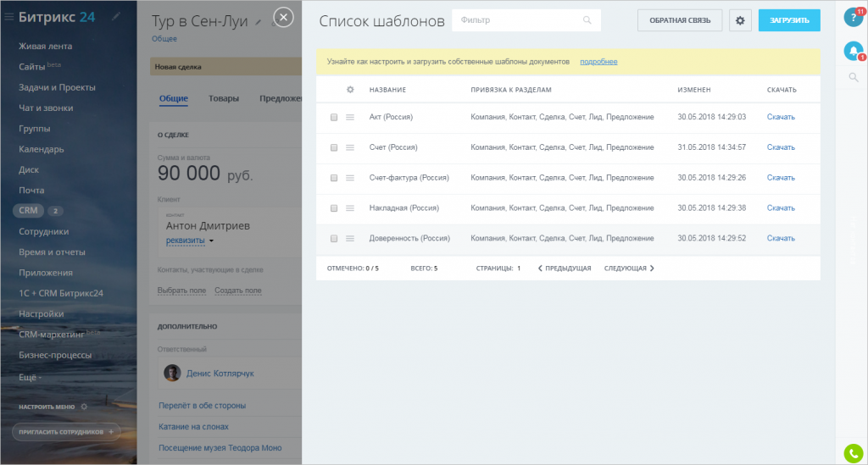Open row menu for Счет (Россия)
Image resolution: width=868 pixels, height=465 pixels.
350,147
